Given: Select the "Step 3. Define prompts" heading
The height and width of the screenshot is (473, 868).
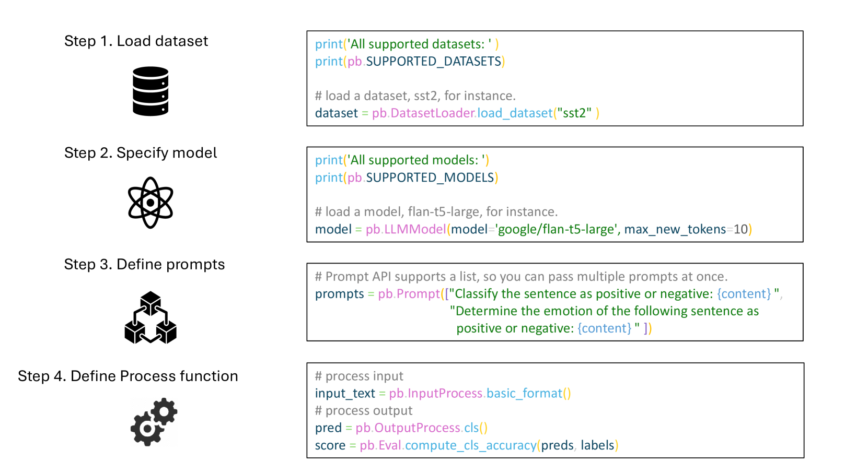Looking at the screenshot, I should [144, 264].
